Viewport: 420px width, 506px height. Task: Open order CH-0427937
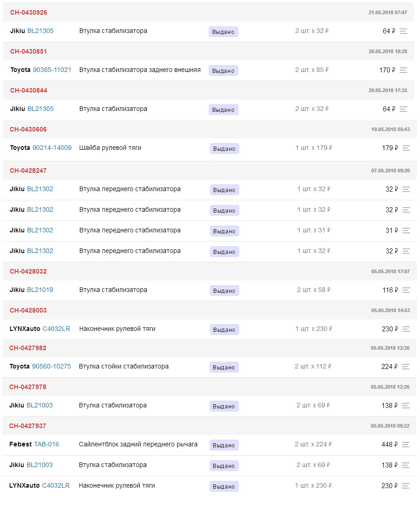tap(28, 426)
